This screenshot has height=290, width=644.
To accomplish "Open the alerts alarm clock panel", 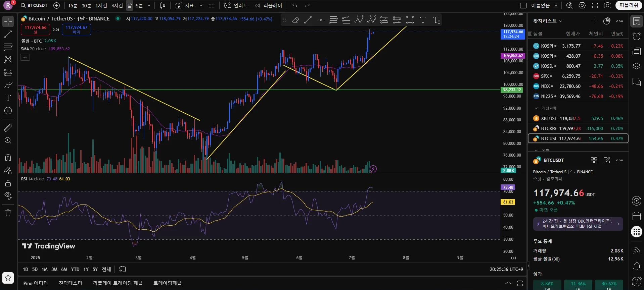I will 637,36.
